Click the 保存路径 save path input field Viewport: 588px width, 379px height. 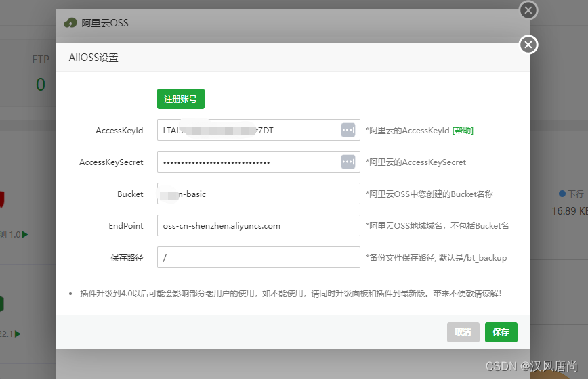coord(258,257)
